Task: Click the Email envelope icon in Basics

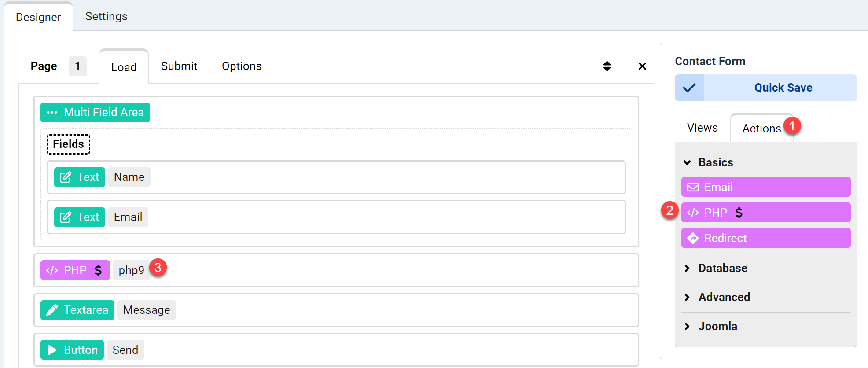Action: point(693,187)
